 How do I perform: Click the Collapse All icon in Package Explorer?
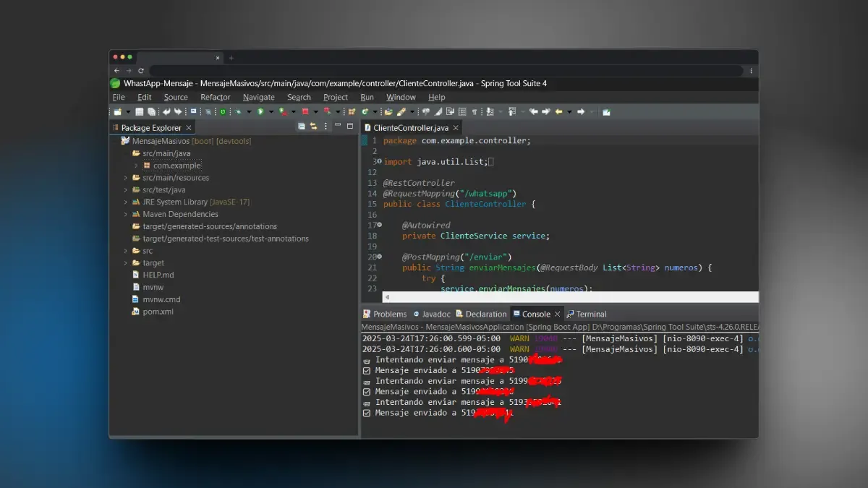pos(302,127)
